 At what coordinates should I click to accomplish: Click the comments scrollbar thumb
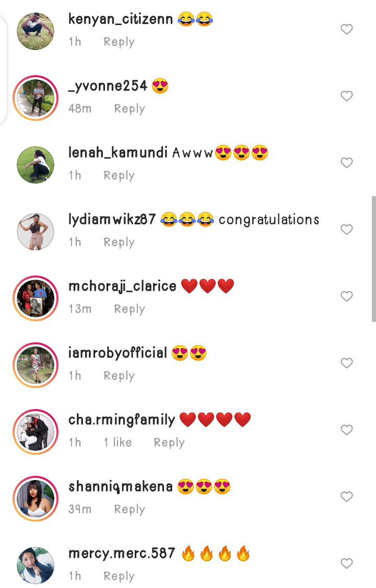pyautogui.click(x=374, y=259)
